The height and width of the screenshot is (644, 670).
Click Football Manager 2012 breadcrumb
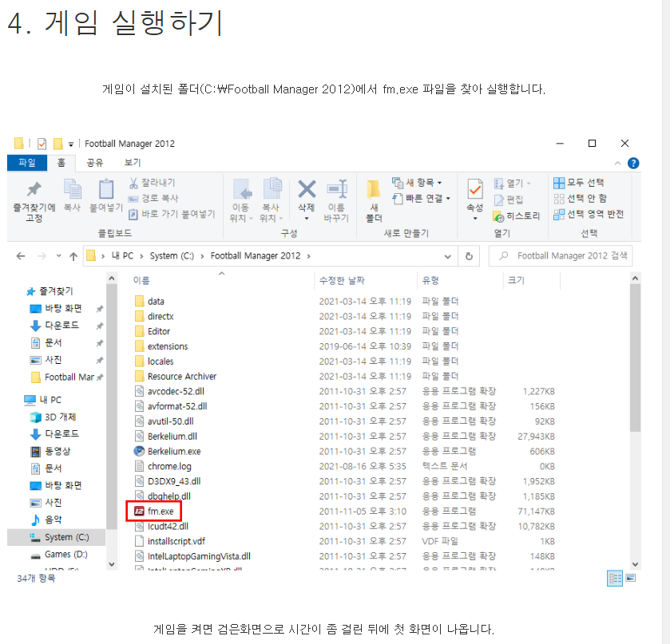click(256, 256)
